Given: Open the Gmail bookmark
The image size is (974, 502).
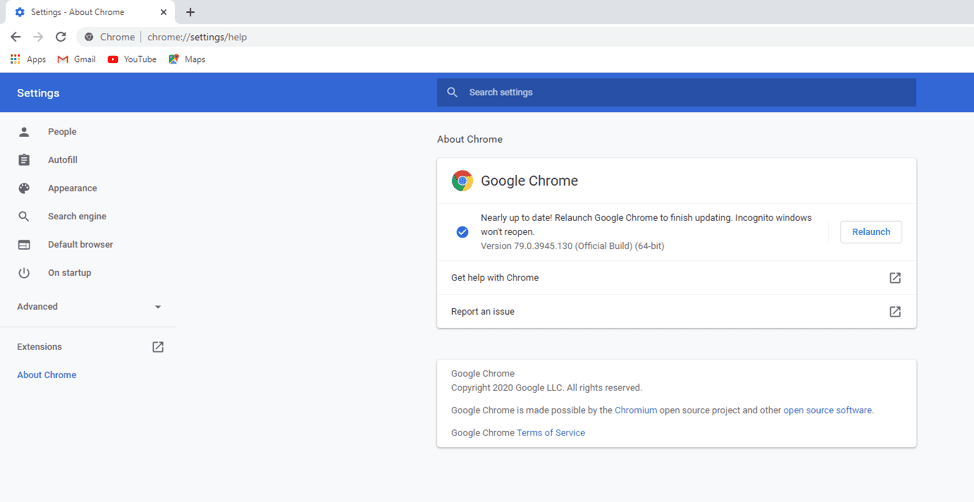Looking at the screenshot, I should [76, 60].
